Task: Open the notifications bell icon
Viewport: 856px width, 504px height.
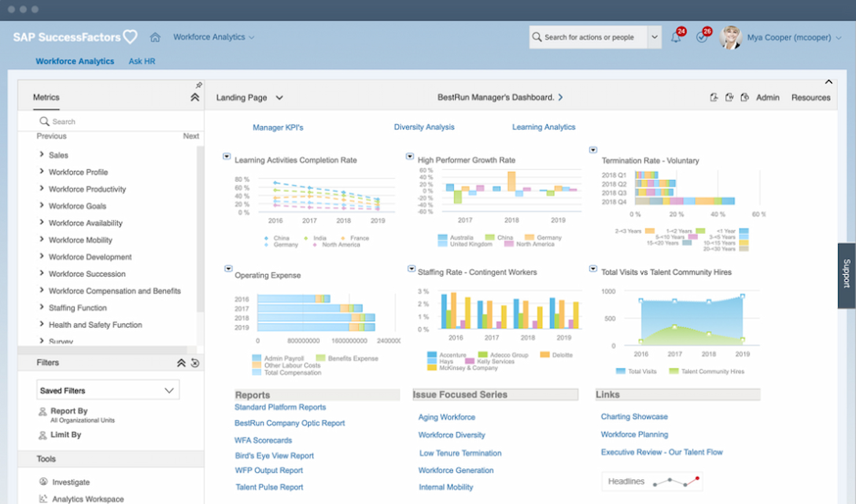Action: click(x=676, y=37)
